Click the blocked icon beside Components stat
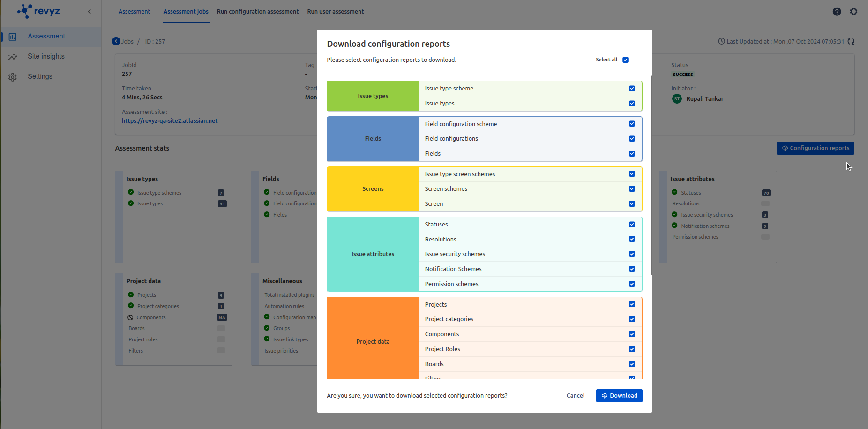Screen dimensions: 868x429 130,317
